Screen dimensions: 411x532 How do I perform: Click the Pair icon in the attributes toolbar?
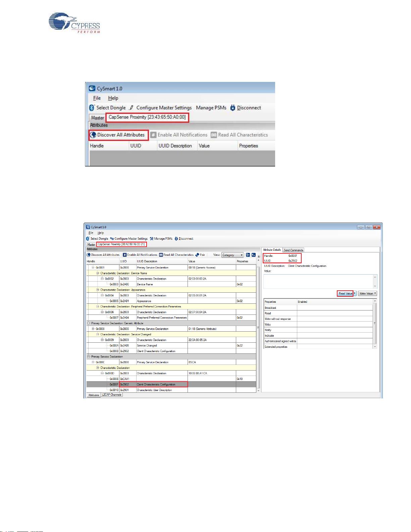click(x=197, y=255)
